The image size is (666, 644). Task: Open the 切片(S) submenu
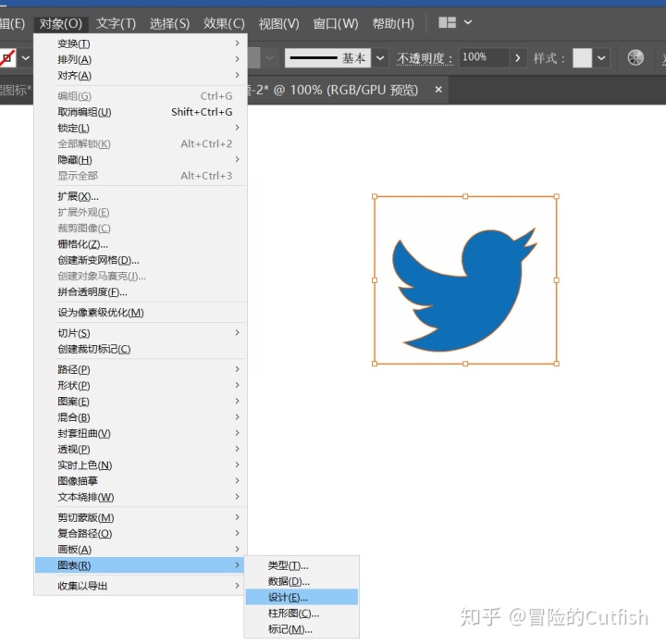(x=141, y=333)
